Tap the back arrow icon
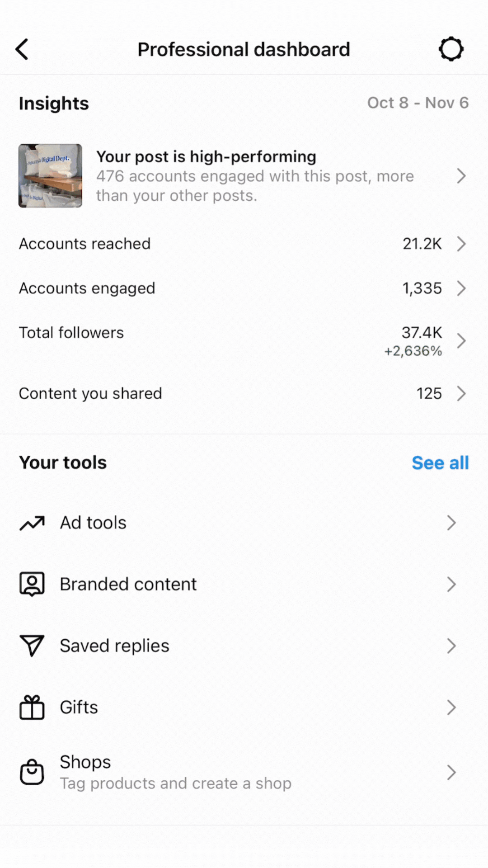488x868 pixels. coord(22,49)
